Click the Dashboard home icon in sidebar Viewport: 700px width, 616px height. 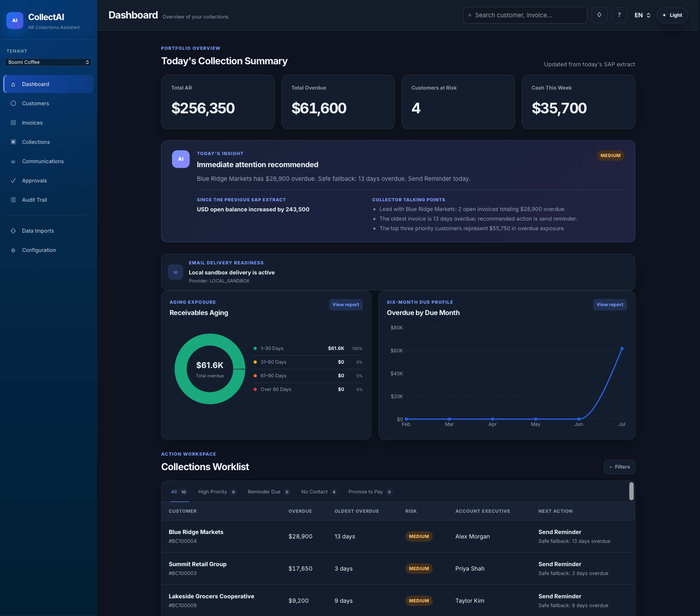tap(13, 84)
